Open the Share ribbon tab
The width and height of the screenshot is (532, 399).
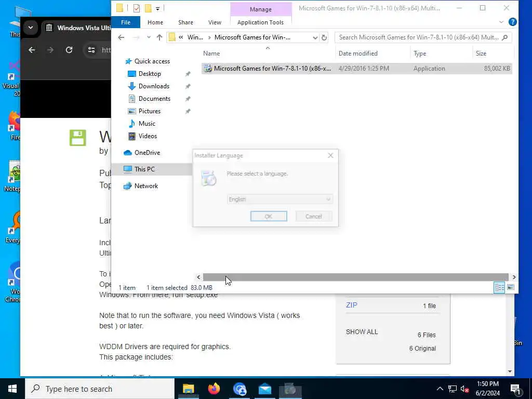pyautogui.click(x=185, y=22)
